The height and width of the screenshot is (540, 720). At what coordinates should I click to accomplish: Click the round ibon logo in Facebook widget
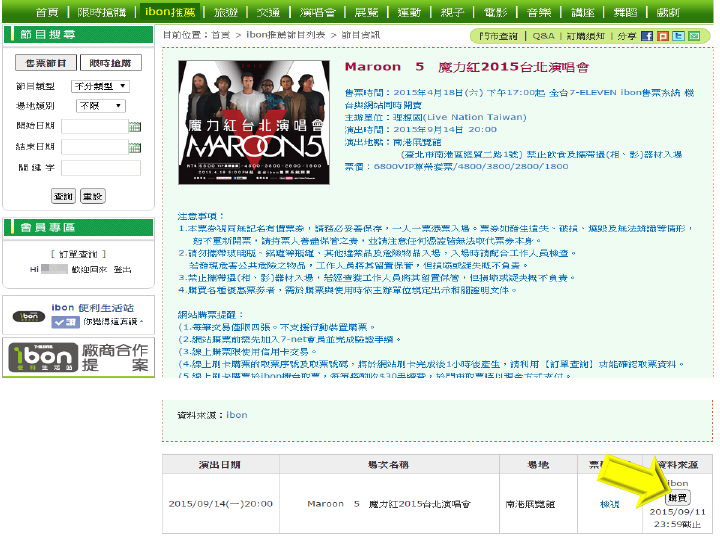point(29,316)
